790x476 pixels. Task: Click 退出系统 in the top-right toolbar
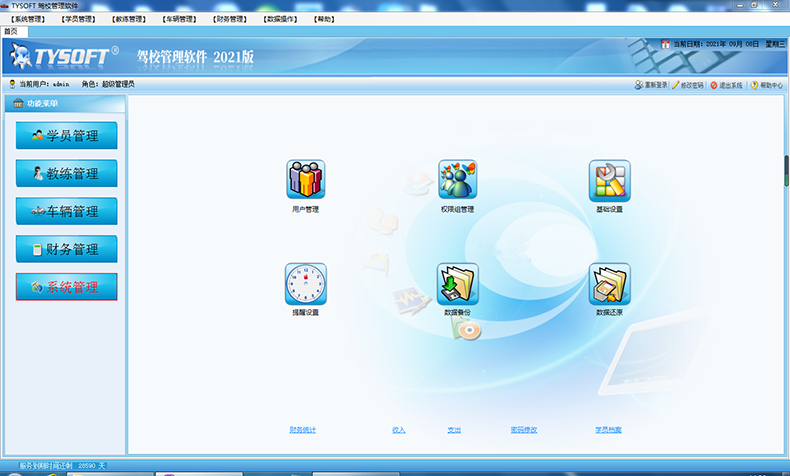[726, 85]
